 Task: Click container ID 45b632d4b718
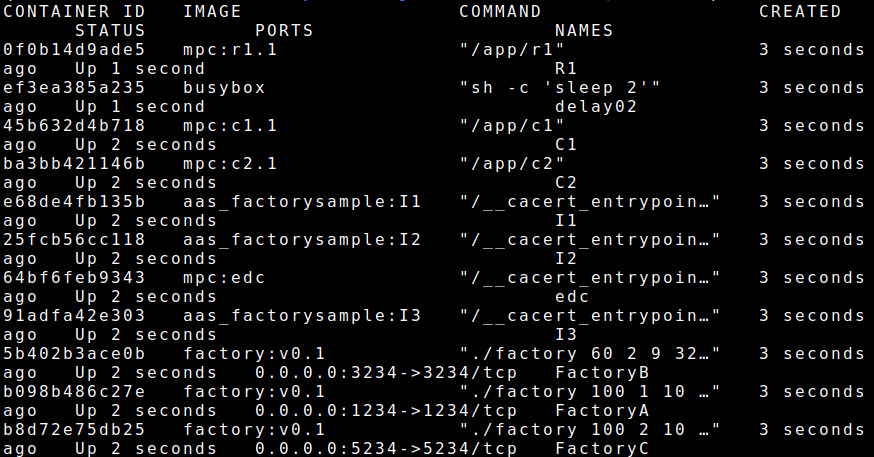(x=74, y=125)
